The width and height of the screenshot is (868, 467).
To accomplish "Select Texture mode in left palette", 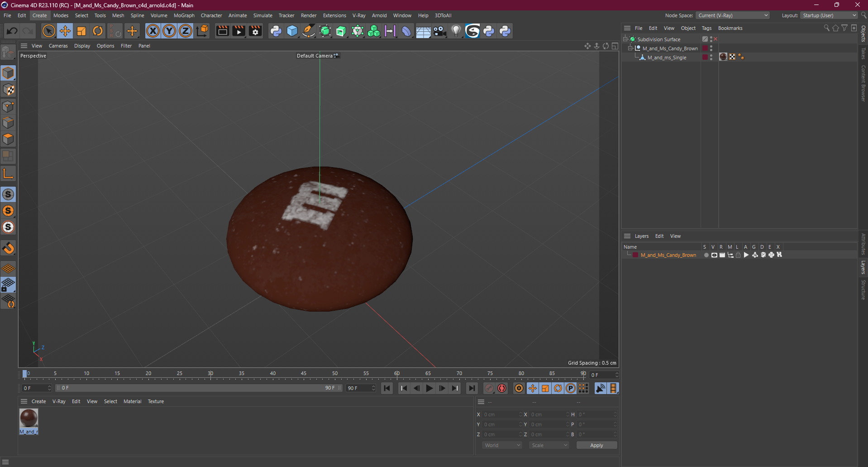I will pos(8,90).
